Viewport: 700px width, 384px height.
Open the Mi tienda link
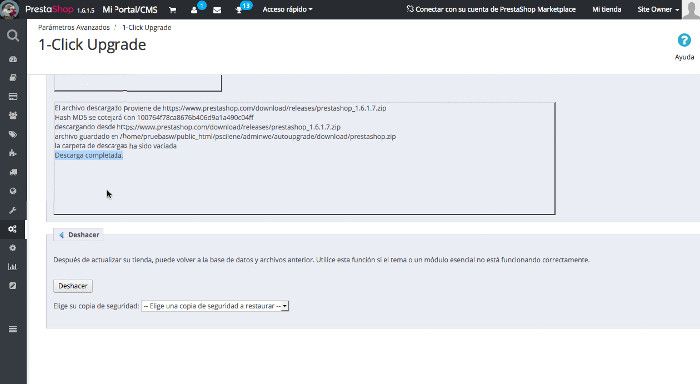(606, 9)
